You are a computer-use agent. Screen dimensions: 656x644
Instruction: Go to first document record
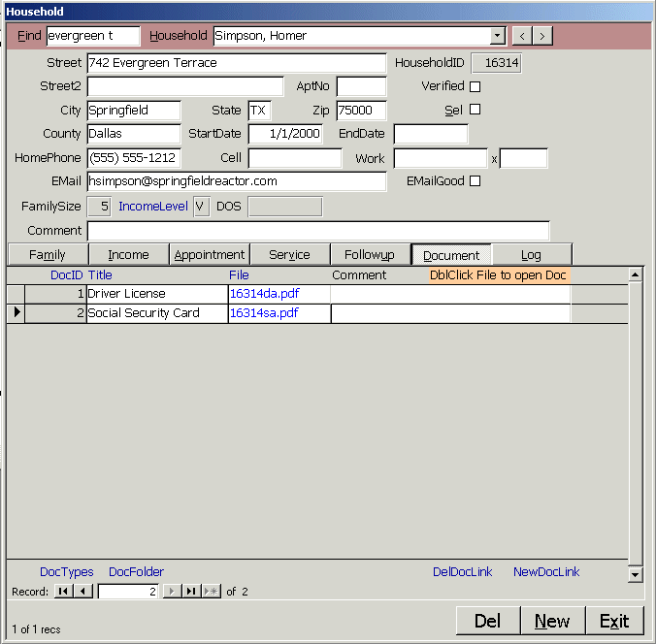(x=63, y=591)
